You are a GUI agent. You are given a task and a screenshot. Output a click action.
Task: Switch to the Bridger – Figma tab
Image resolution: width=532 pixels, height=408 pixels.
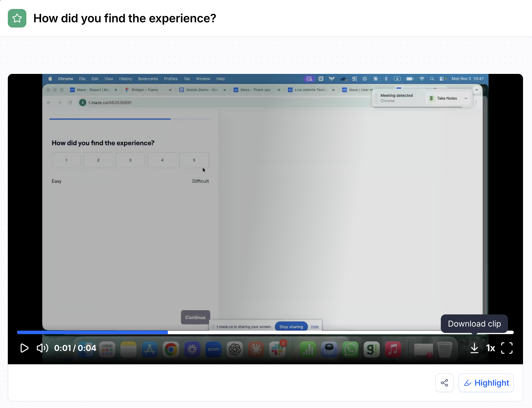[x=145, y=90]
